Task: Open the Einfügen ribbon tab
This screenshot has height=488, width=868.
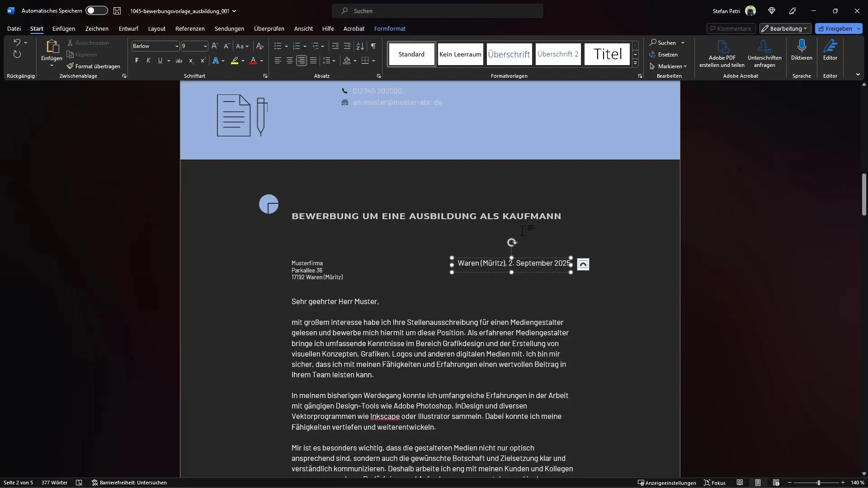Action: (63, 28)
